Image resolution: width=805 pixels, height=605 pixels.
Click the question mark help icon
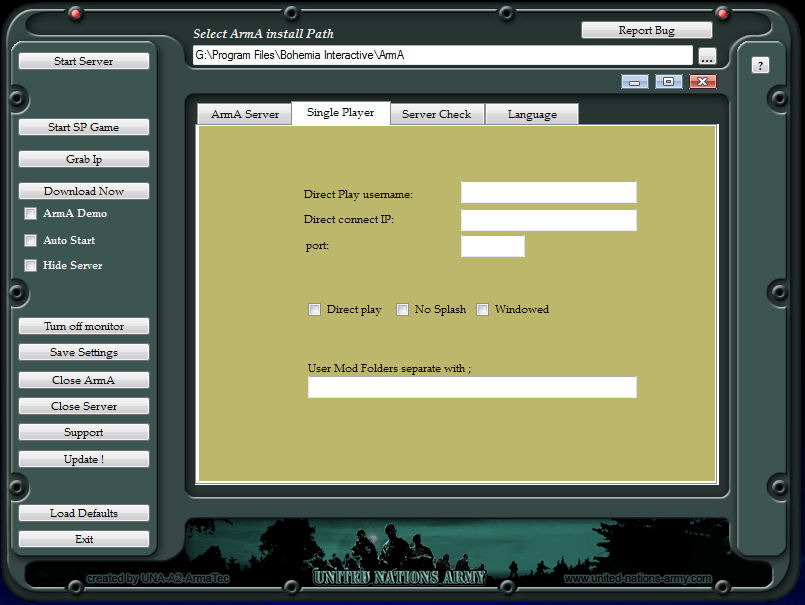[760, 65]
